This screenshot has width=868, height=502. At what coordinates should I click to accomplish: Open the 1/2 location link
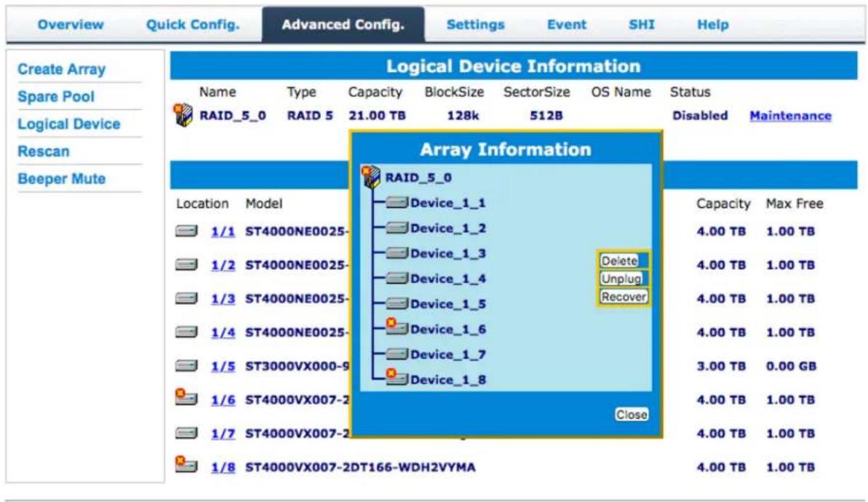(223, 265)
